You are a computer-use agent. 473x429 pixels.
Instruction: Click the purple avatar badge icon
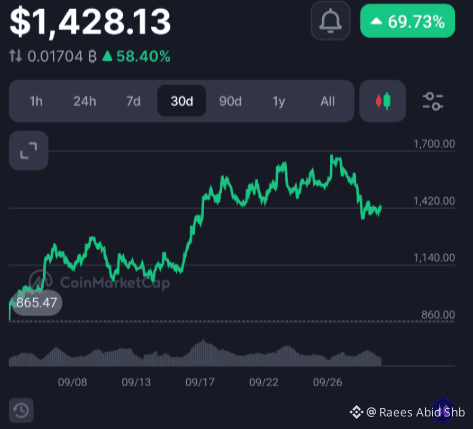[x=443, y=409]
